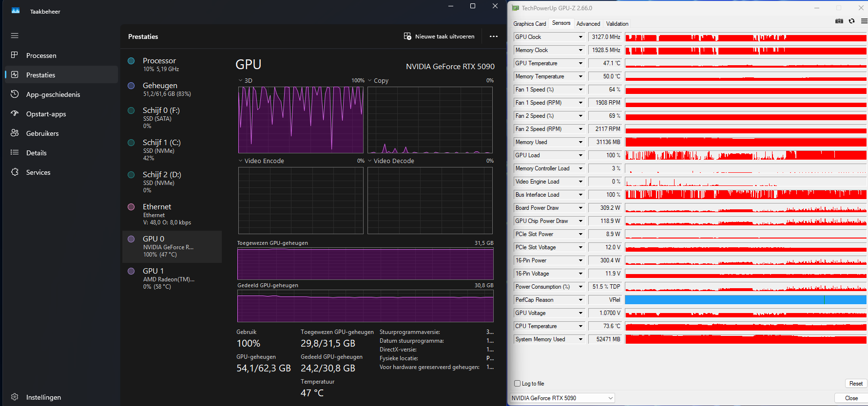Click the Close button in GPU-Z
Screen dimensions: 868x406
pos(851,398)
